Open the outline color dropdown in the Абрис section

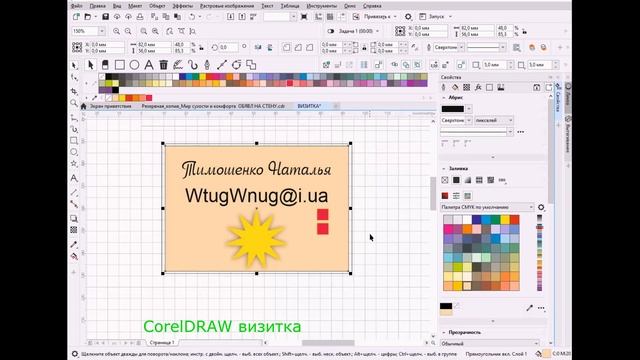click(x=469, y=109)
